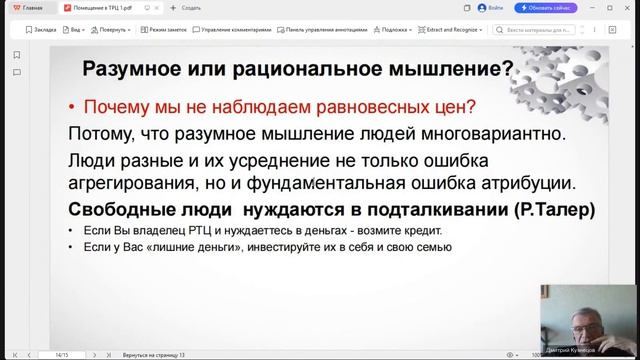The height and width of the screenshot is (360, 640).
Task: Click the page number field 14/15
Action: tap(62, 355)
